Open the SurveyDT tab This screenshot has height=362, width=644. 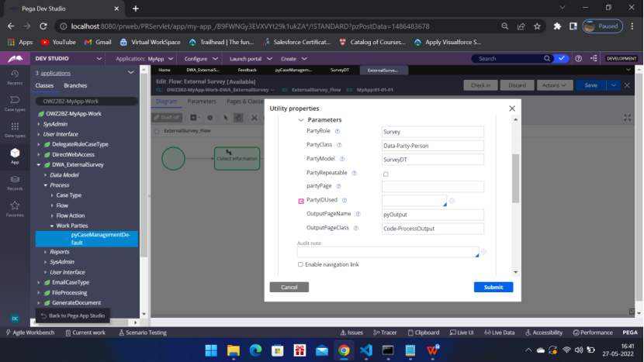pyautogui.click(x=340, y=71)
